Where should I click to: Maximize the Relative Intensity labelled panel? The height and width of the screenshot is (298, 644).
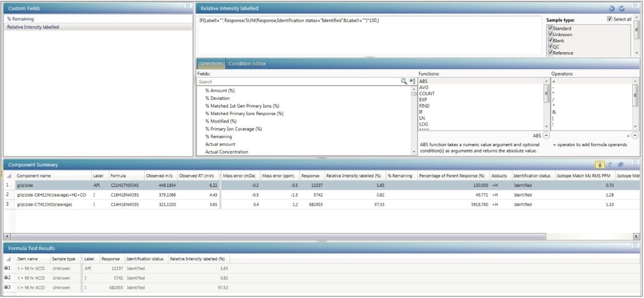pyautogui.click(x=635, y=6)
